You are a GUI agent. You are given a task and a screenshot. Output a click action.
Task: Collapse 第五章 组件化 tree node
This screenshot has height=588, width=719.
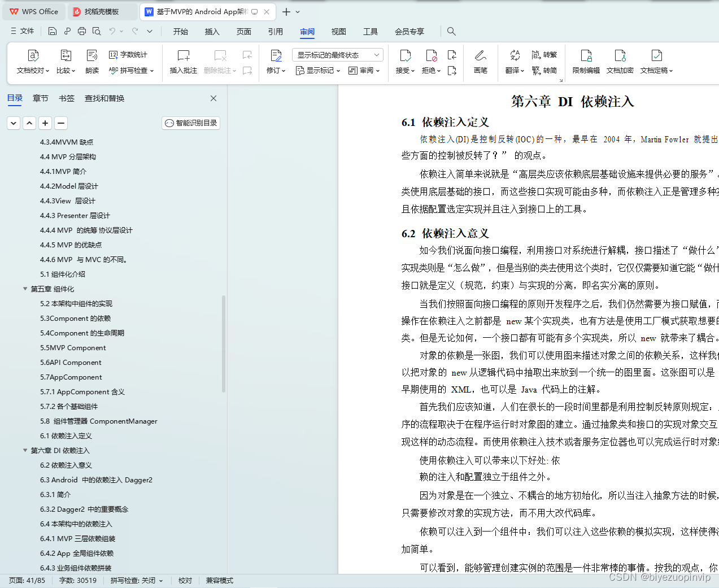pos(25,289)
